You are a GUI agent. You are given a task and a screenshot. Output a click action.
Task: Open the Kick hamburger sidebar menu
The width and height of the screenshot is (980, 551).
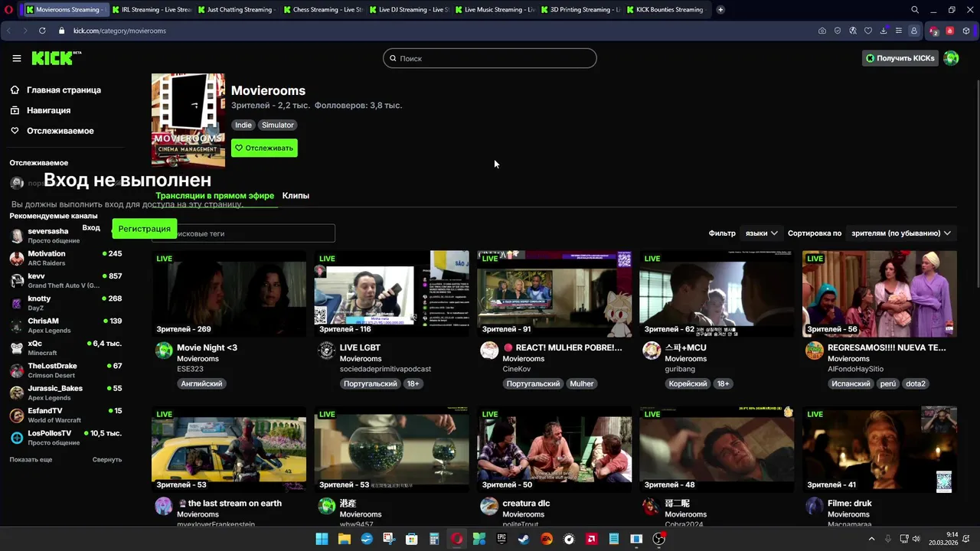pos(16,58)
